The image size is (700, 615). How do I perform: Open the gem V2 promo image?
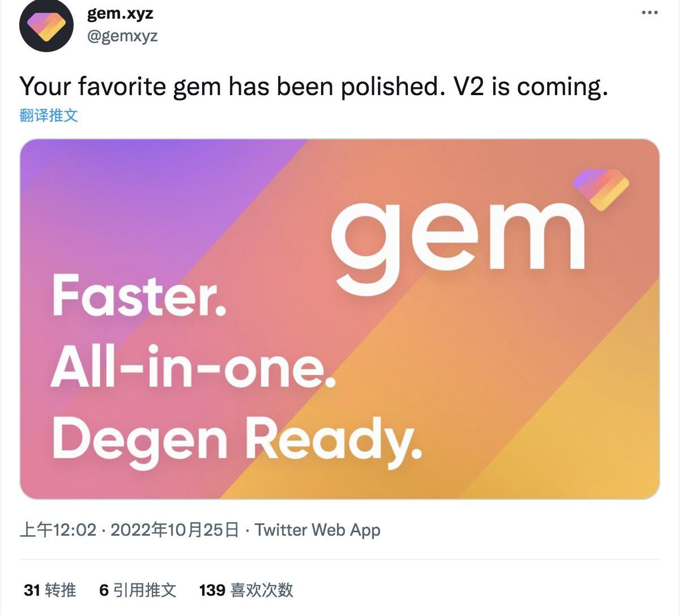(x=340, y=319)
